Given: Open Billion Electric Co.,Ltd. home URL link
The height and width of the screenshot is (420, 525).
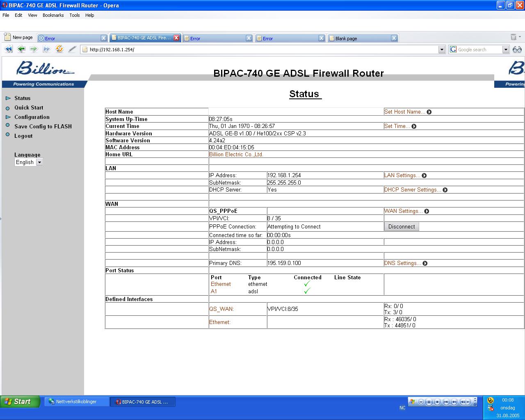Looking at the screenshot, I should 236,155.
